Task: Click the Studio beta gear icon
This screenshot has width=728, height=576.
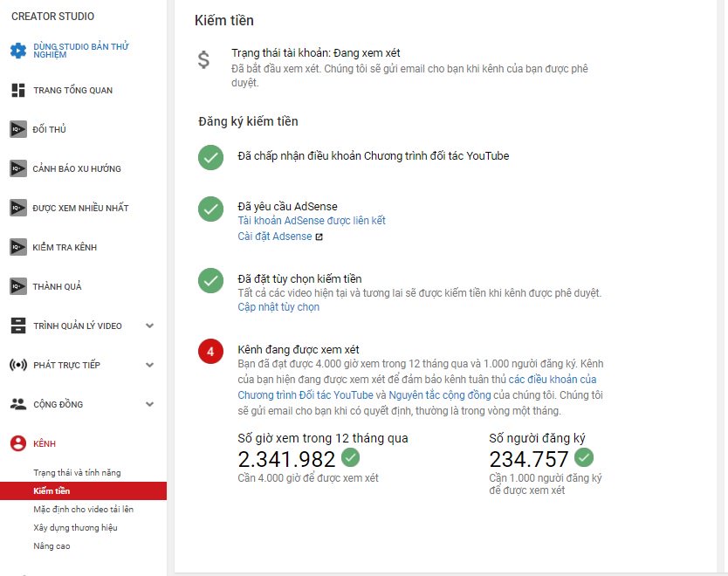Action: (18, 50)
